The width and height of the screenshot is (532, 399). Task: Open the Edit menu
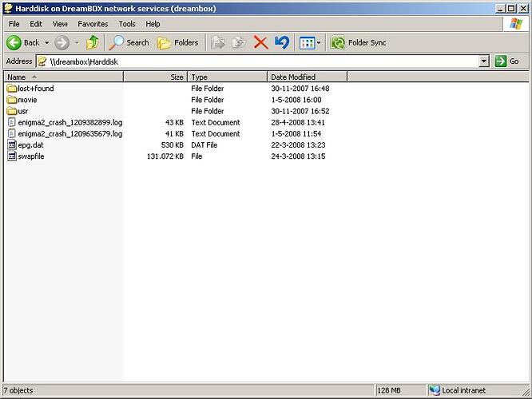point(36,24)
